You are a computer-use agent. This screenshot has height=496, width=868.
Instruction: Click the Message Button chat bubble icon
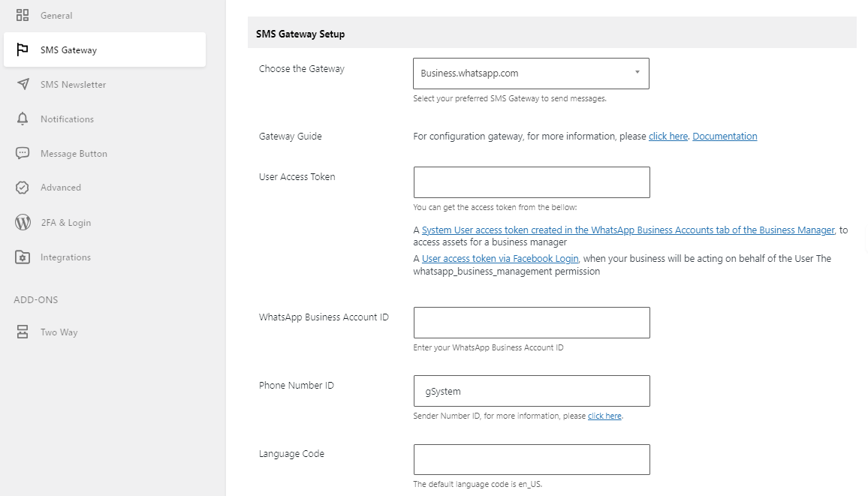pyautogui.click(x=22, y=153)
